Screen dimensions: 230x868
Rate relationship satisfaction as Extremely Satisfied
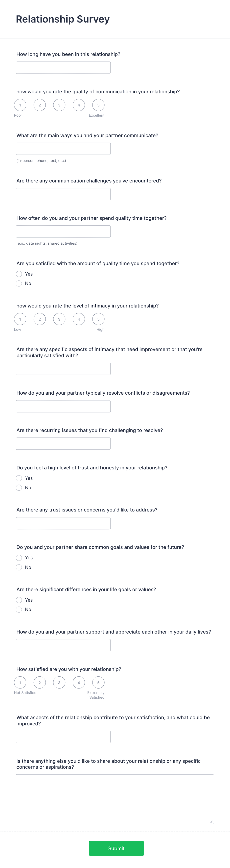pos(98,683)
